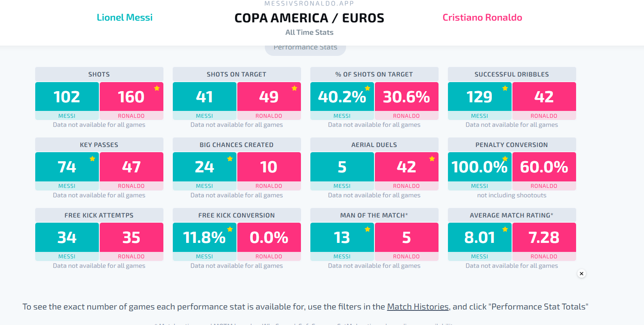
Task: Click the MESSIVSRONALDO.APP site label
Action: tap(309, 3)
